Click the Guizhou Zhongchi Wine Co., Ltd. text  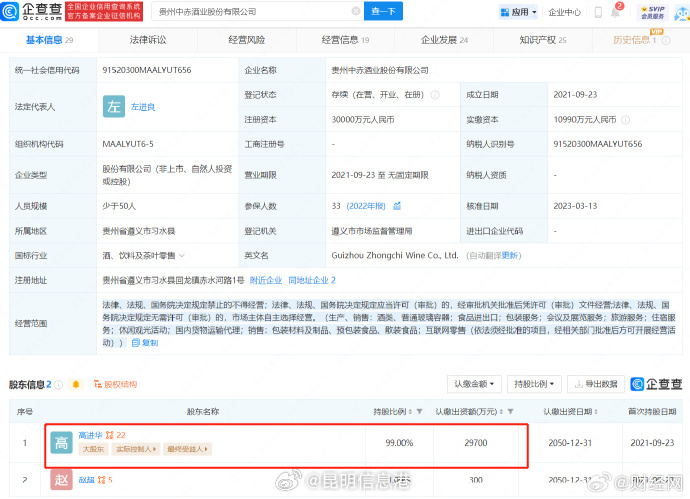coord(395,256)
